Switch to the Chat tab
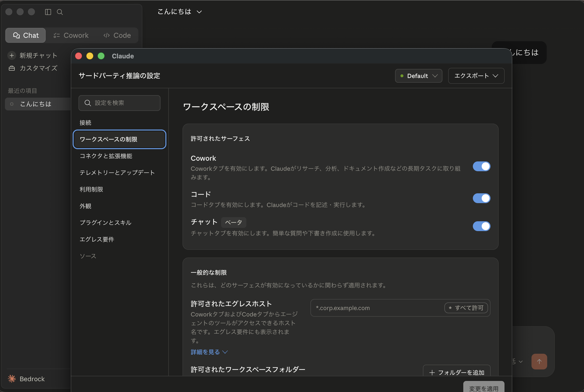Image resolution: width=584 pixels, height=392 pixels. point(26,35)
